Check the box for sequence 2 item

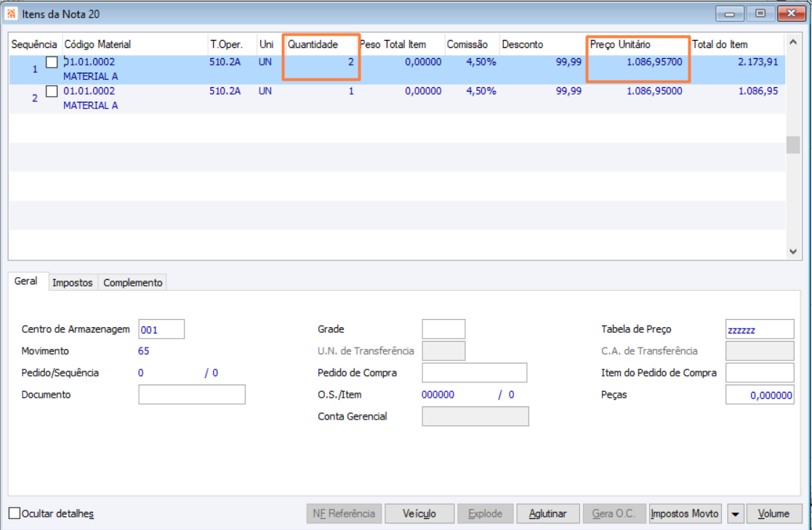52,91
